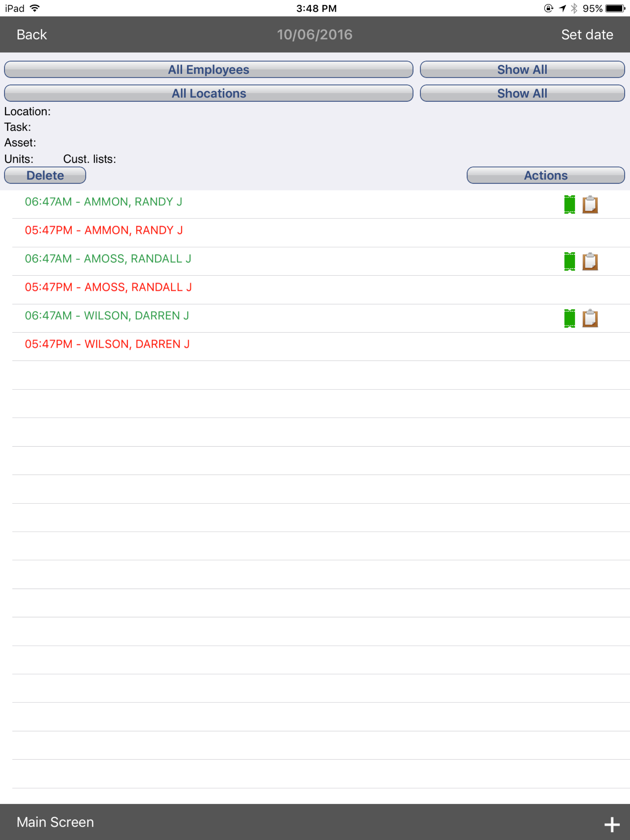Tap the plus icon to add entry
The height and width of the screenshot is (840, 630).
(x=612, y=824)
